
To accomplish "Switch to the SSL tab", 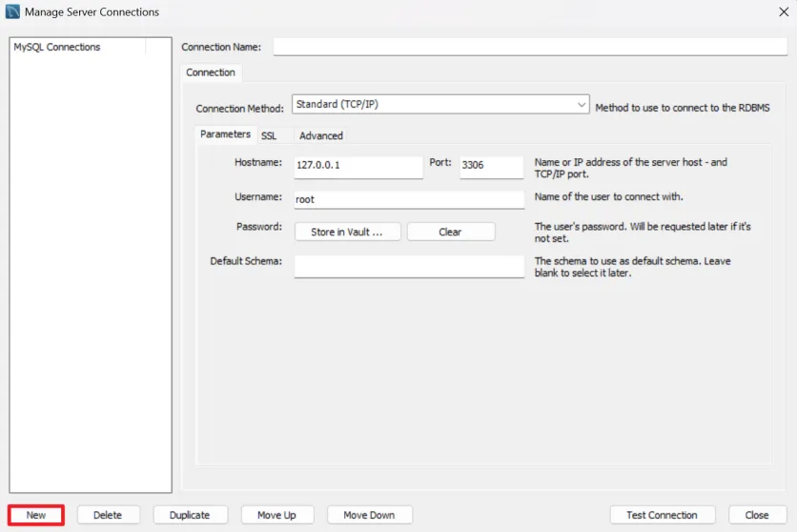I will coord(269,135).
